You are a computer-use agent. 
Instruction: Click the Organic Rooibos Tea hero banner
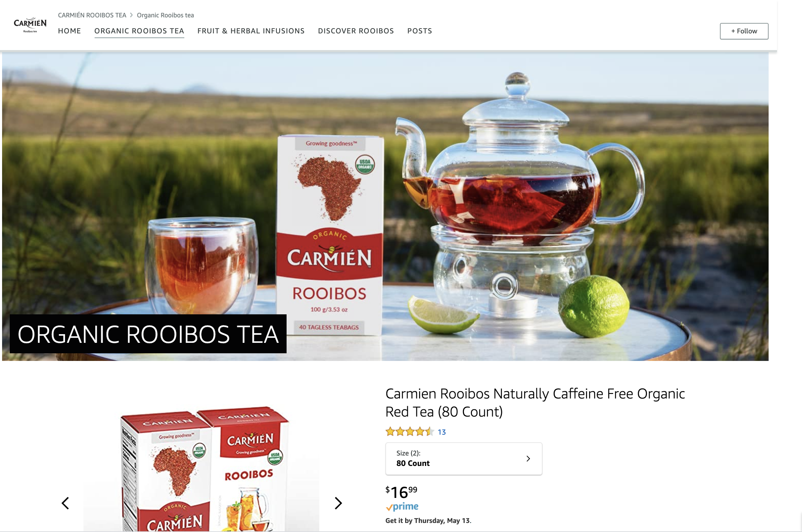[x=385, y=207]
